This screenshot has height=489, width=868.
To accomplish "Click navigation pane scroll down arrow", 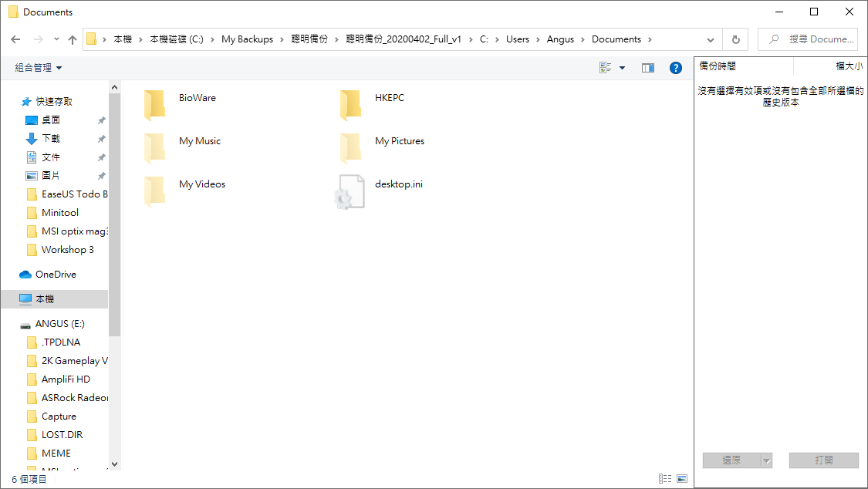I will click(115, 464).
